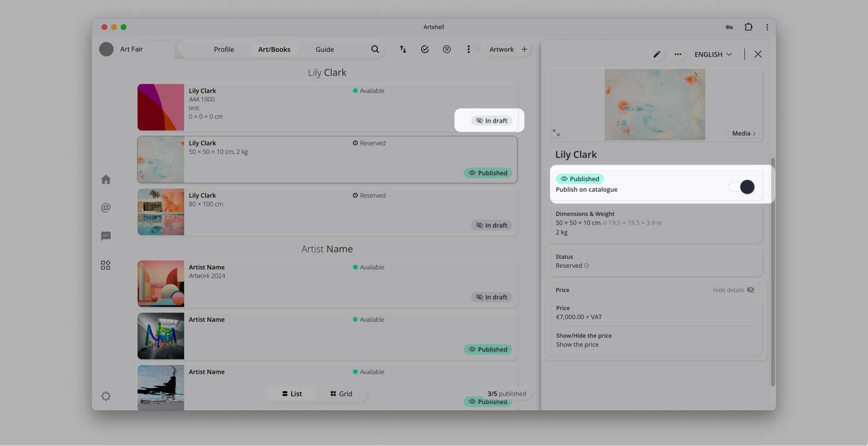Click the Artist Name group heading
The width and height of the screenshot is (868, 446).
(327, 249)
